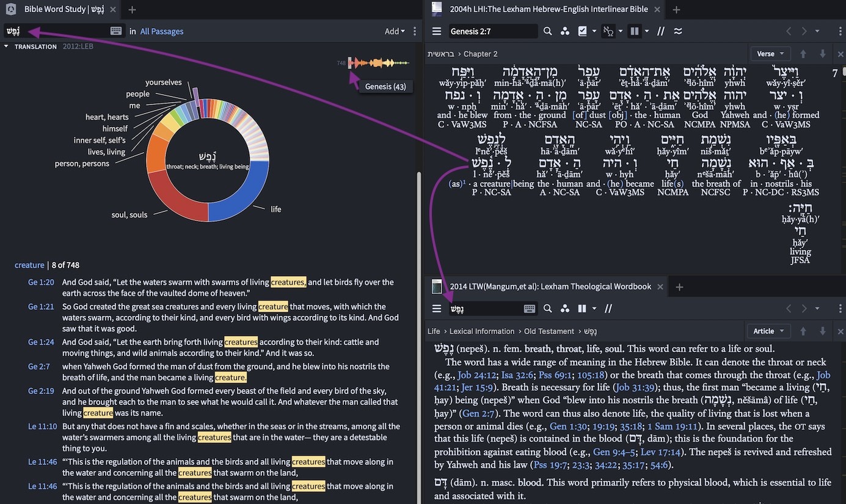Open the Le 11:10 reference link
The width and height of the screenshot is (846, 504).
tap(43, 426)
